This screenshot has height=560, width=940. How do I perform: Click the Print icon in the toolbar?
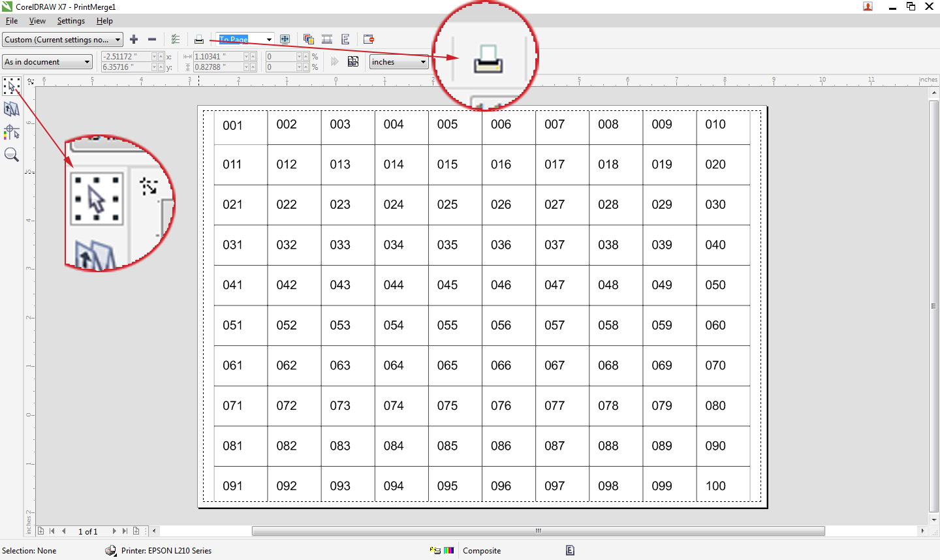[x=199, y=39]
